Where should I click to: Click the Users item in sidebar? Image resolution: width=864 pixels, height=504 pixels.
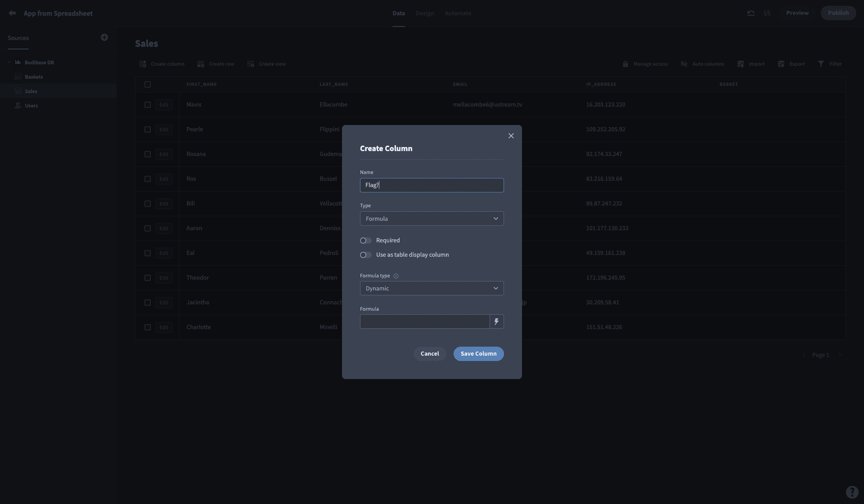point(31,105)
